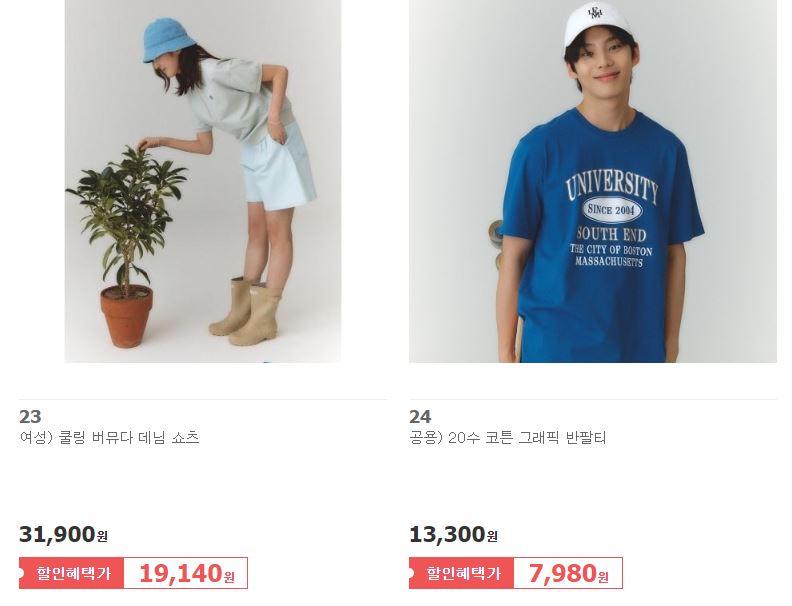Open the women's cooling bermuda denim shorts photo
Screen dimensions: 792x606
[203, 181]
